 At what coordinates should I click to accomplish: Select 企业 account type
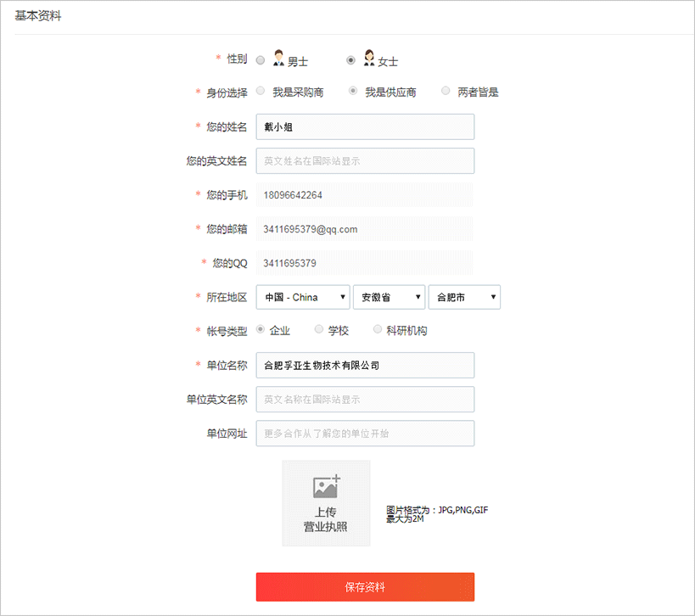coord(261,329)
